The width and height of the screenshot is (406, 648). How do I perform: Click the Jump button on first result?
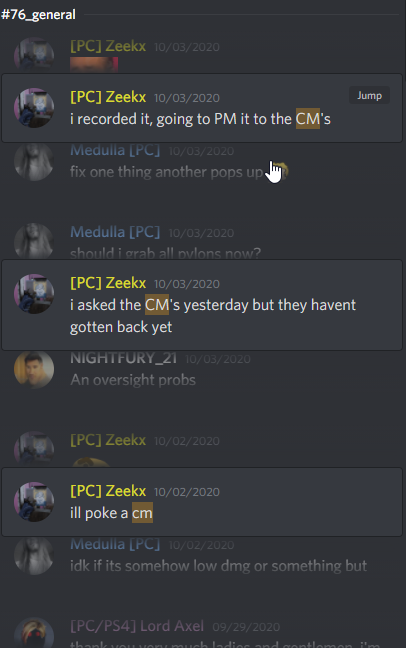[x=369, y=95]
